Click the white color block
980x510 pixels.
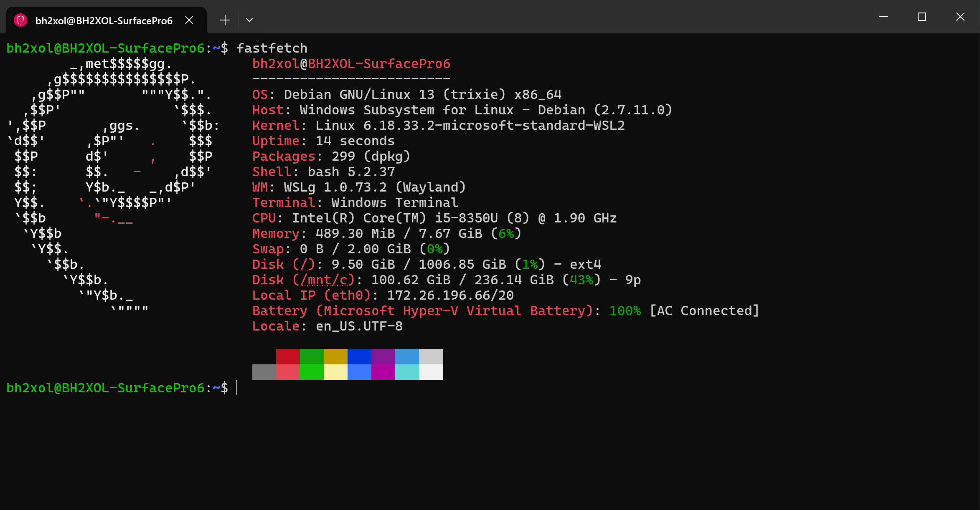(x=431, y=372)
